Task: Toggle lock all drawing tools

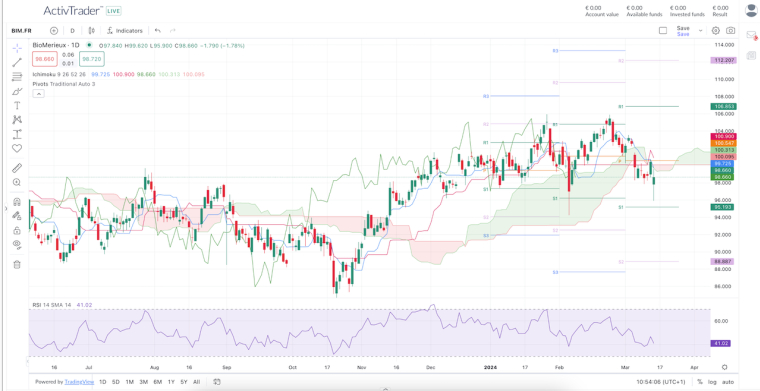Action: pos(17,230)
